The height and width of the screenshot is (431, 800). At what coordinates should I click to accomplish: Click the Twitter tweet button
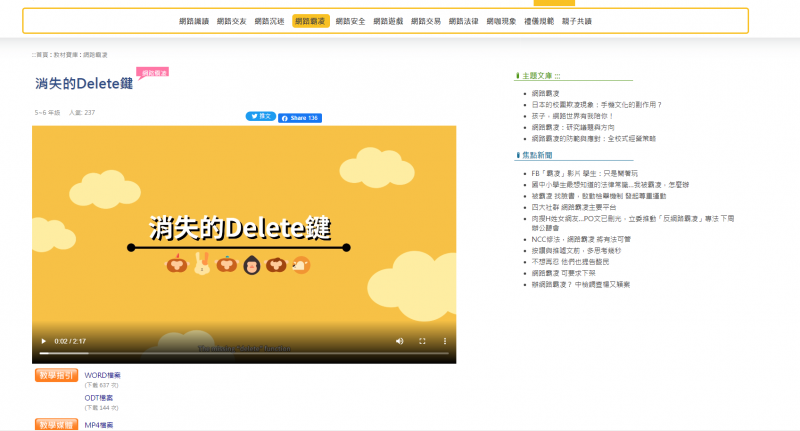click(x=261, y=117)
